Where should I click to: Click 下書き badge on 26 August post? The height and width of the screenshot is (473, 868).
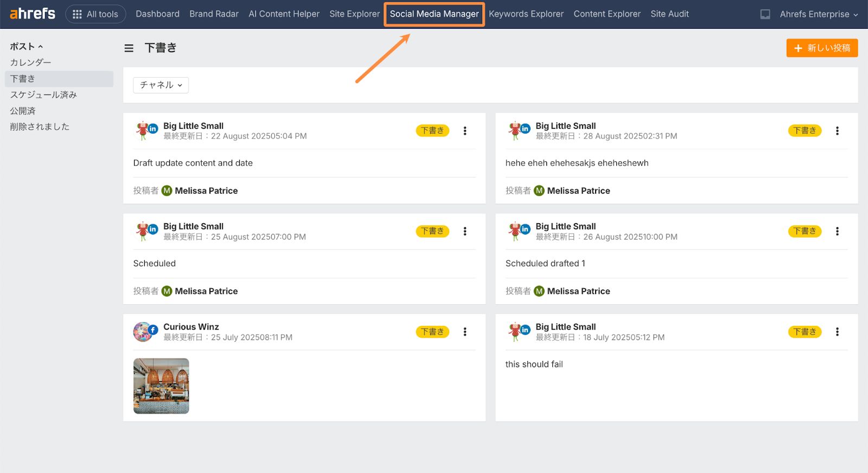click(x=805, y=231)
